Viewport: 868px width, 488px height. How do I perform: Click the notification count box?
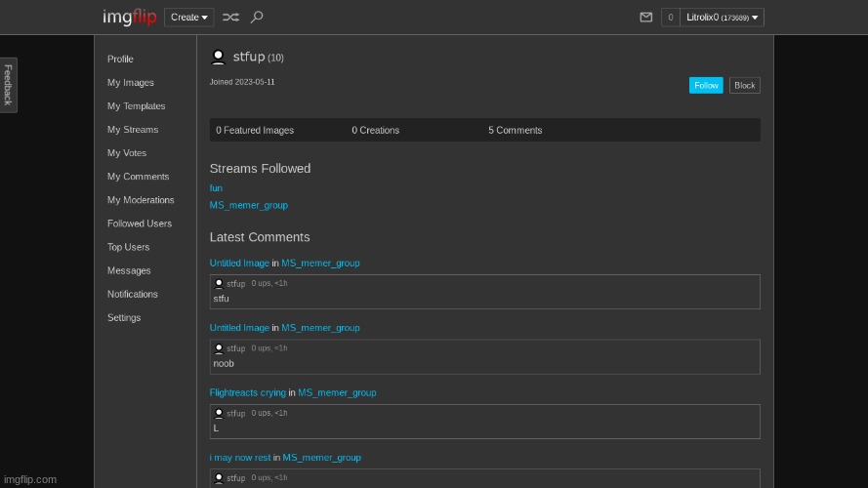click(x=670, y=17)
